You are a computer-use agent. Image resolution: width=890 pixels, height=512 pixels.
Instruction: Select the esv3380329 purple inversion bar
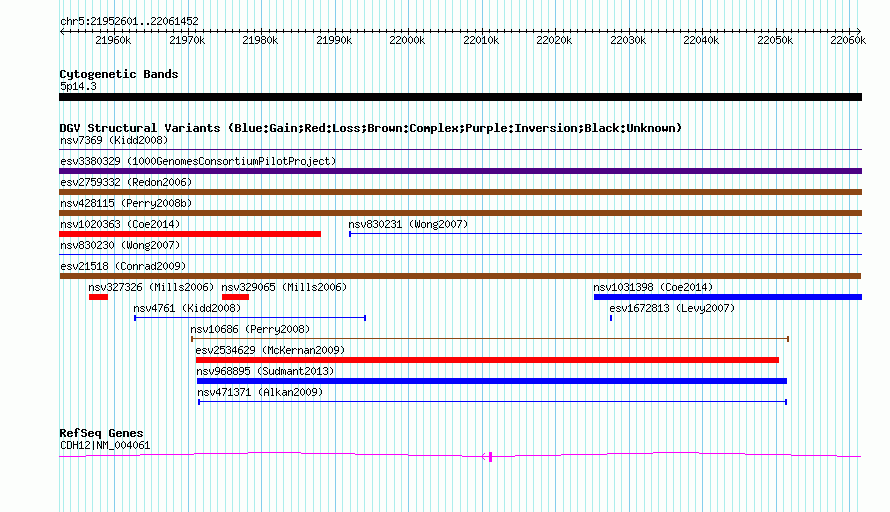[x=460, y=171]
